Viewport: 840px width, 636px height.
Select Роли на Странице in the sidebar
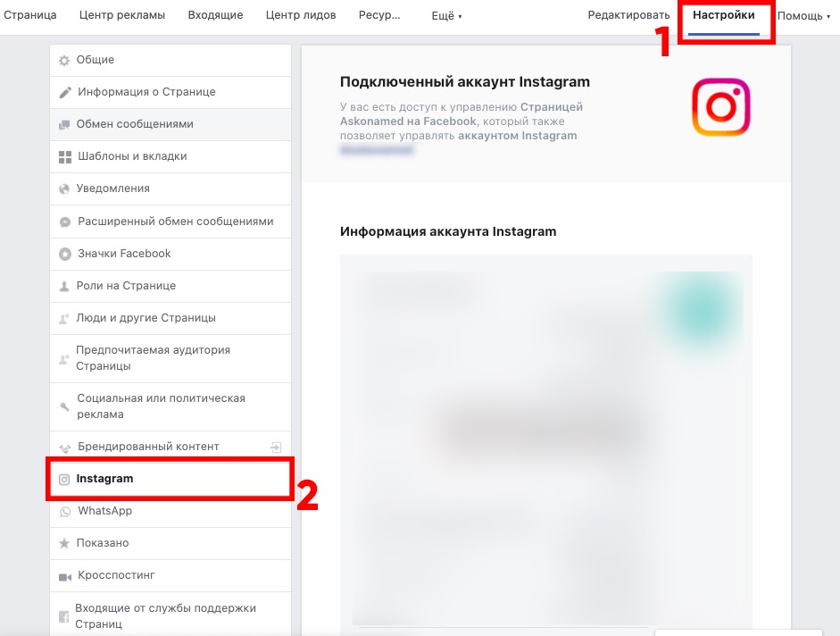(x=170, y=286)
